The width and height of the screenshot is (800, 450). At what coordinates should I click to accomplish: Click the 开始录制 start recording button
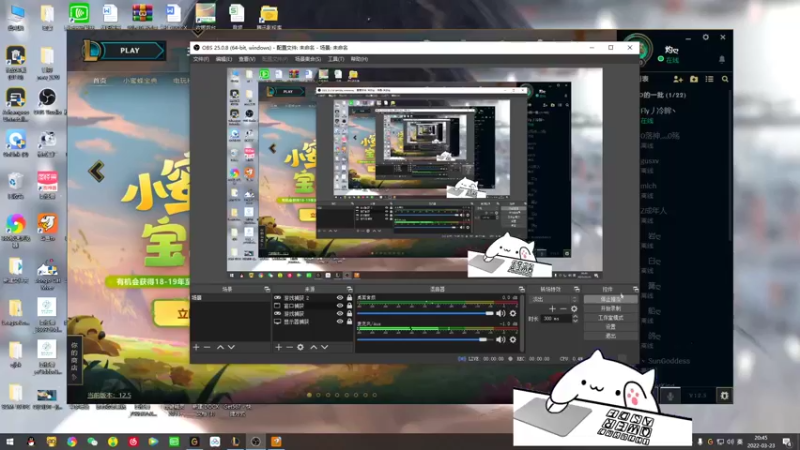pos(611,309)
